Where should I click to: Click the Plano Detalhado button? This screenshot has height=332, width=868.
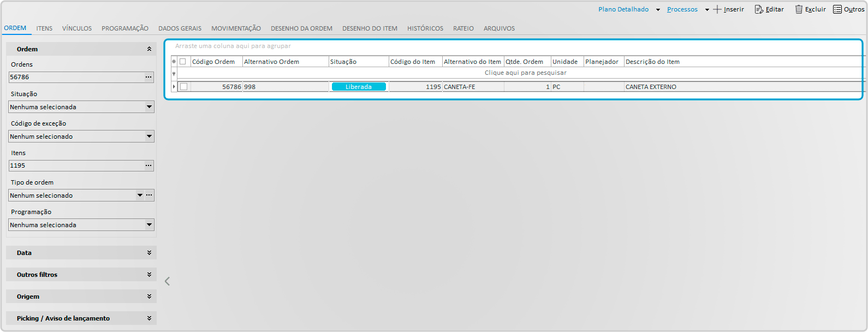[623, 9]
